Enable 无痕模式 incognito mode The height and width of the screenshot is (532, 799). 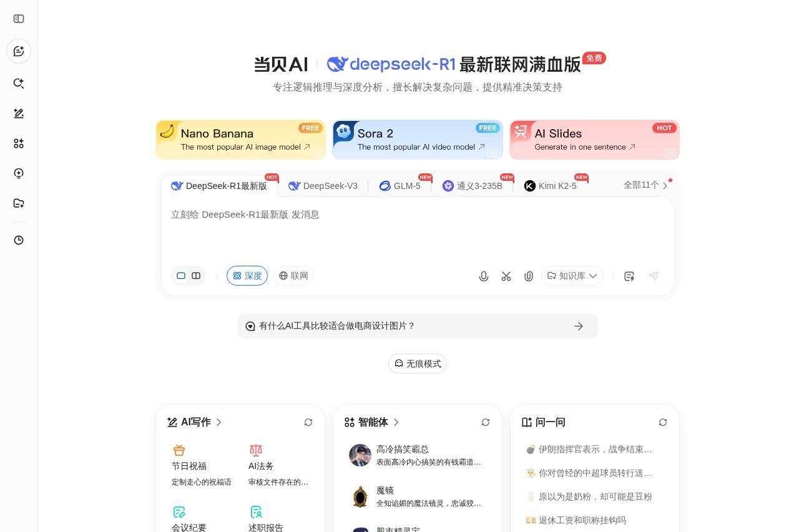[x=418, y=364]
